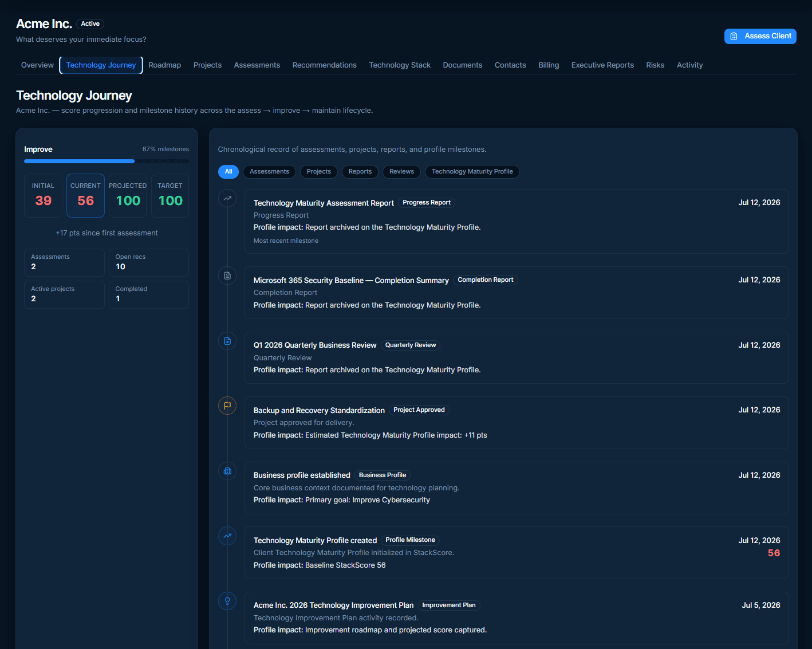This screenshot has width=812, height=649.
Task: Select the TARGET score card
Action: click(170, 195)
